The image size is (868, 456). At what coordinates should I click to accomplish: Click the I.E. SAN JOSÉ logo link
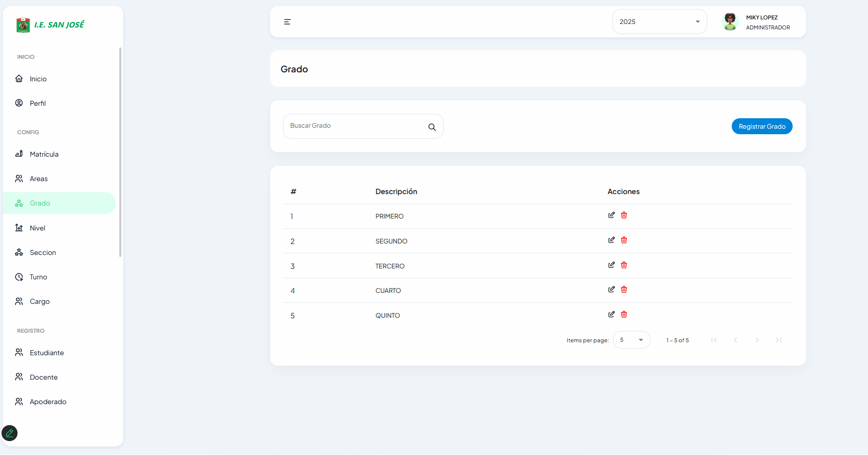click(x=50, y=24)
